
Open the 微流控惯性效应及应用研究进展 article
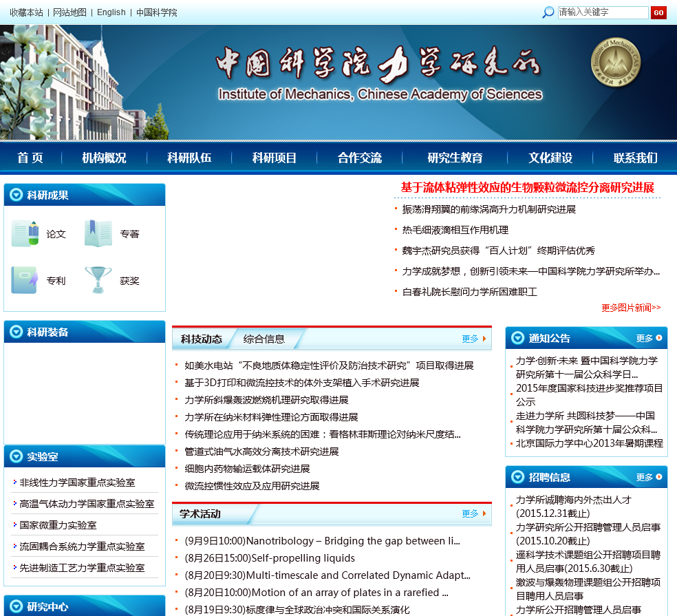pyautogui.click(x=252, y=486)
